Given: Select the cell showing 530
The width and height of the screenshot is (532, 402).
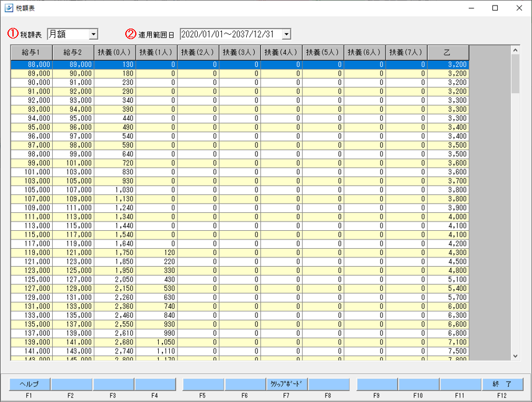Looking at the screenshot, I should point(156,288).
